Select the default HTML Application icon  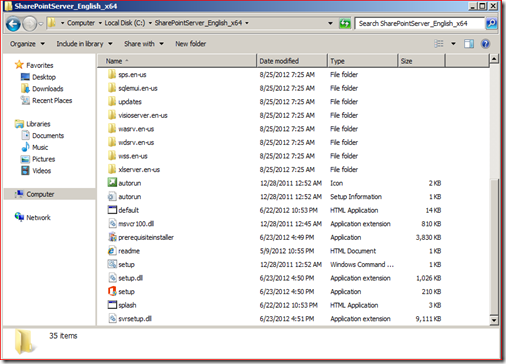pyautogui.click(x=112, y=210)
